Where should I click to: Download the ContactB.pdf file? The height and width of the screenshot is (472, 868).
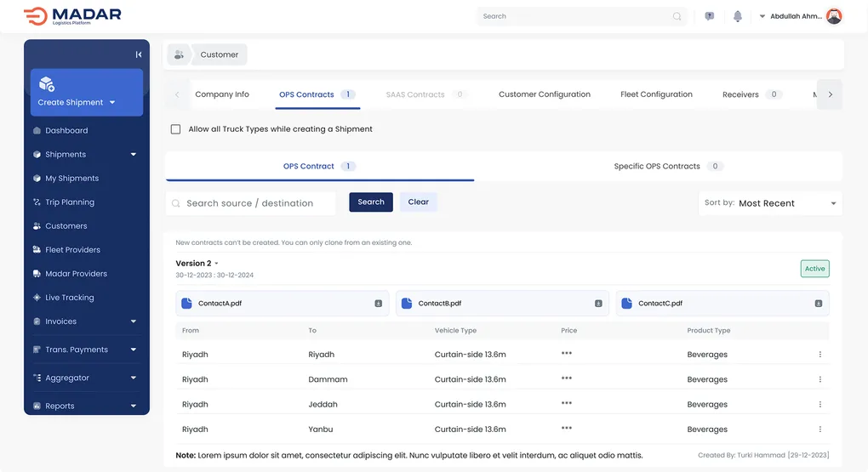click(x=598, y=304)
